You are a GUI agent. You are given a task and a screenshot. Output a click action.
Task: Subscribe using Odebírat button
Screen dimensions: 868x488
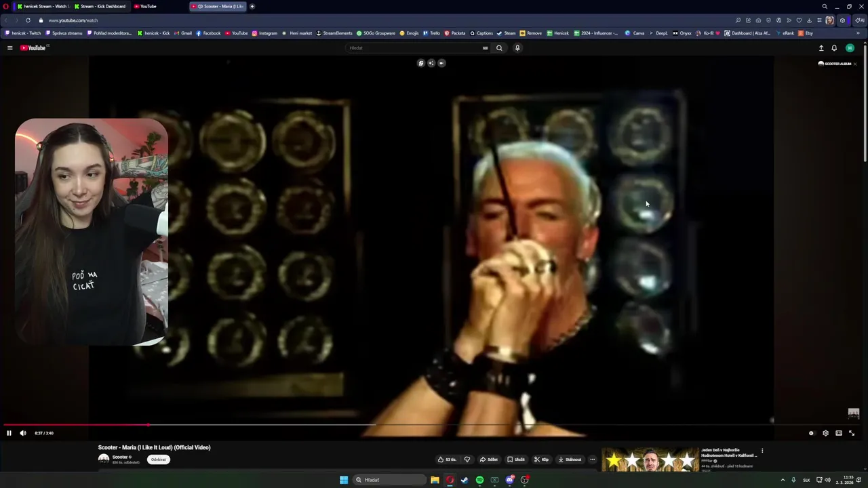159,460
